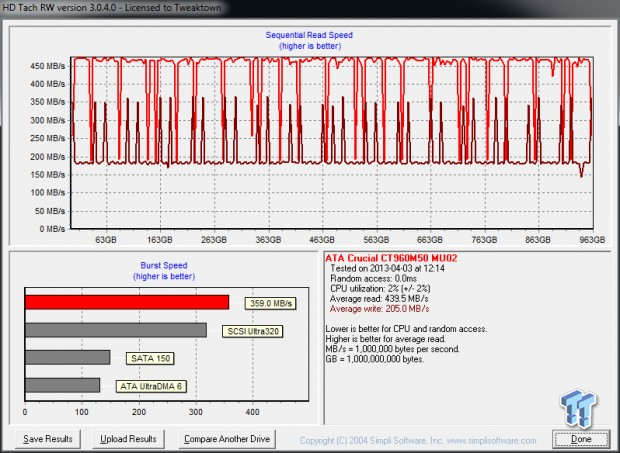The image size is (620, 453).
Task: Click the 100 tick on burst axis
Action: coord(82,412)
